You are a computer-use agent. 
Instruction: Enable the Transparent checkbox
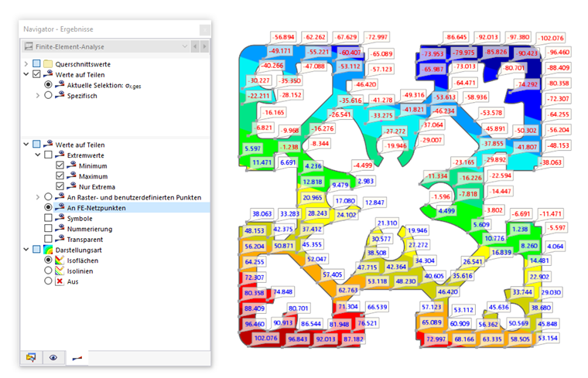point(48,238)
